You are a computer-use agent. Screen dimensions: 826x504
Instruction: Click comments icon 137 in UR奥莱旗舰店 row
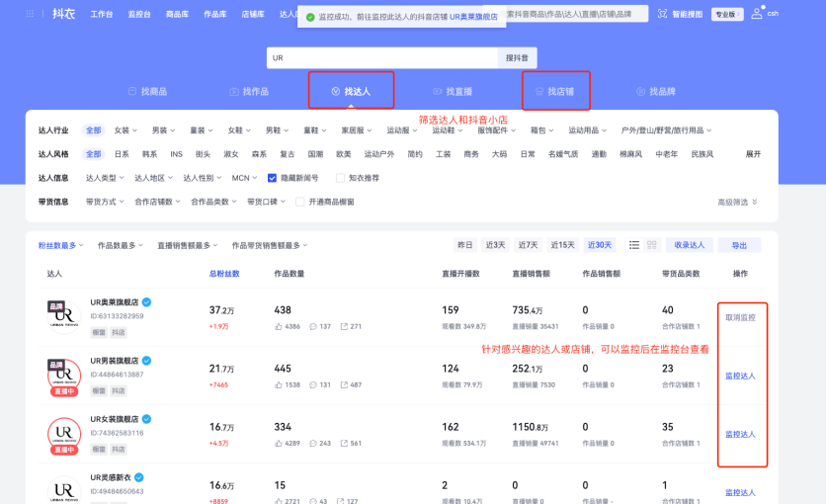point(313,326)
